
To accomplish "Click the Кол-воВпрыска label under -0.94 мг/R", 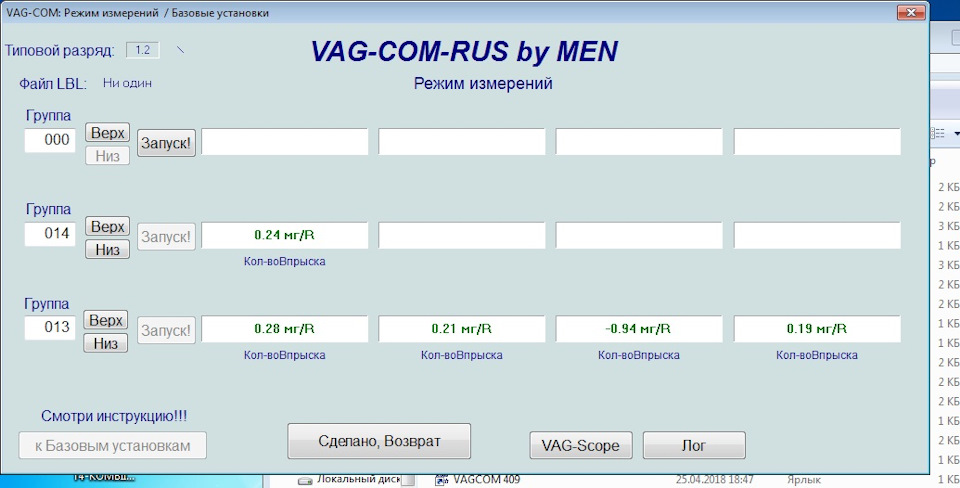I will (639, 355).
